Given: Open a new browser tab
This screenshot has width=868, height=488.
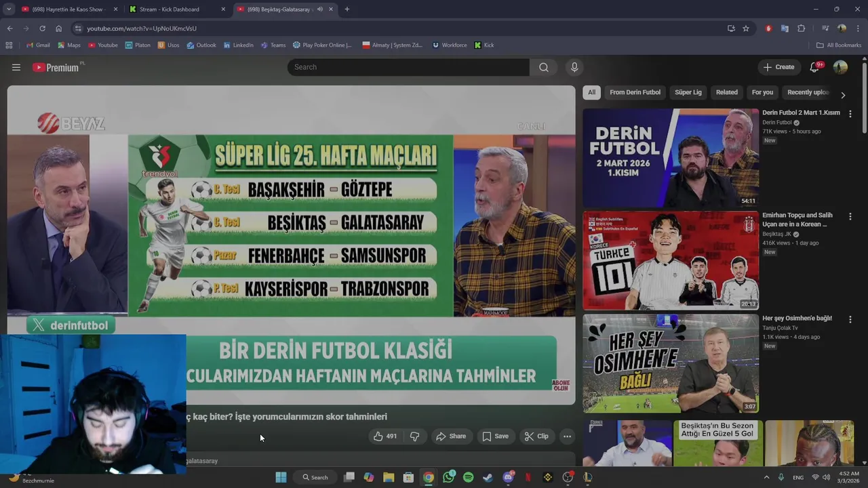Looking at the screenshot, I should tap(347, 9).
